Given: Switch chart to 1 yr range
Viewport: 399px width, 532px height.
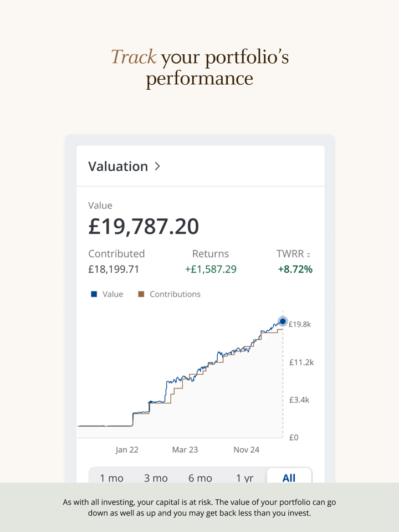Looking at the screenshot, I should [x=244, y=478].
